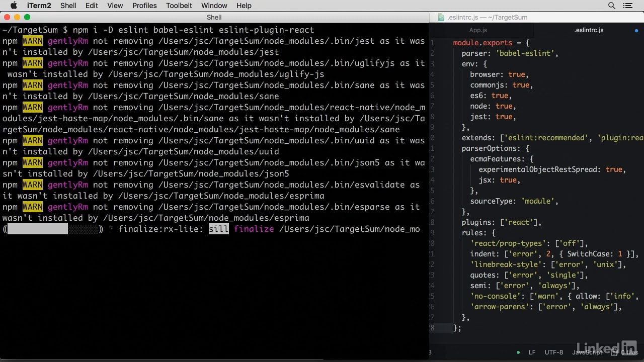Image resolution: width=644 pixels, height=362 pixels.
Task: Click the 'browser: true' line in editor
Action: (499, 74)
